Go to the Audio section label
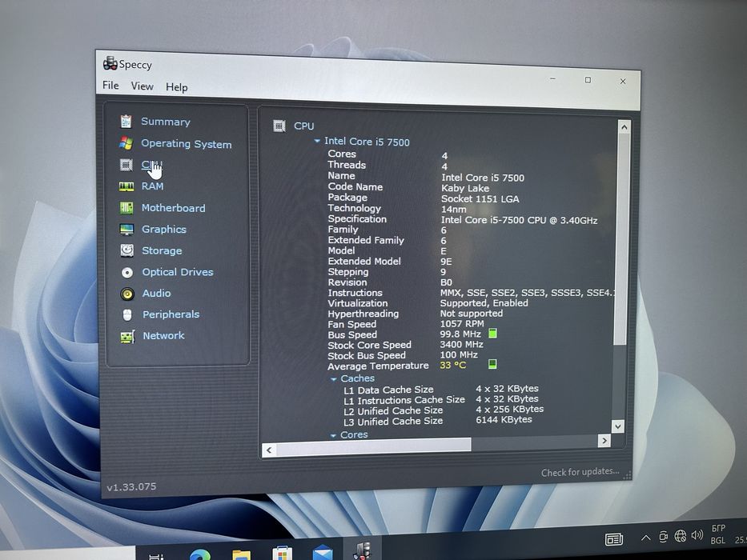This screenshot has height=560, width=747. pos(156,294)
